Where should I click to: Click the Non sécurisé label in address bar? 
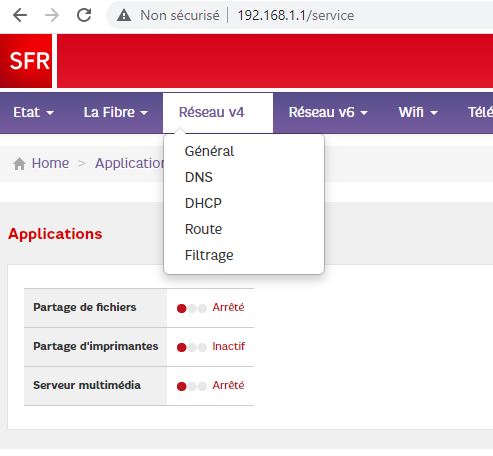[180, 15]
